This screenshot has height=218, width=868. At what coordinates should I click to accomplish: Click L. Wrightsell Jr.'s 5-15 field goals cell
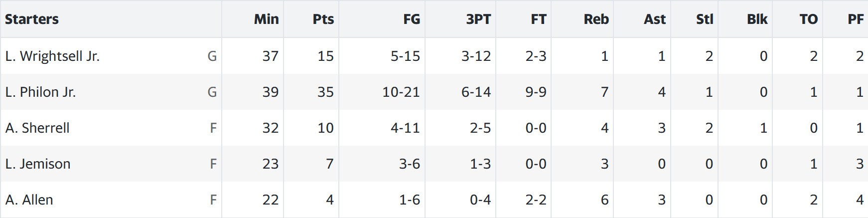pyautogui.click(x=405, y=56)
